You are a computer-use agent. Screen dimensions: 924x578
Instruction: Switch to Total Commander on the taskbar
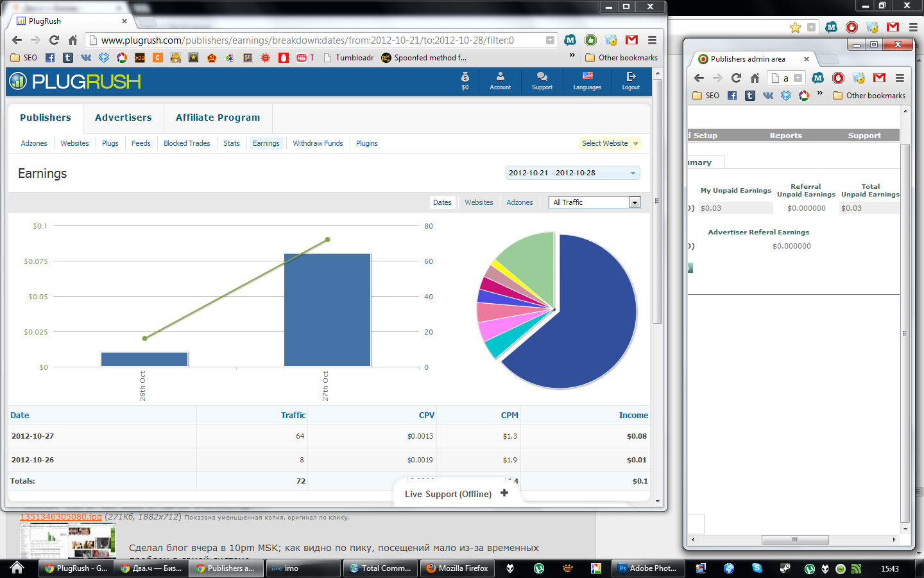tap(381, 568)
